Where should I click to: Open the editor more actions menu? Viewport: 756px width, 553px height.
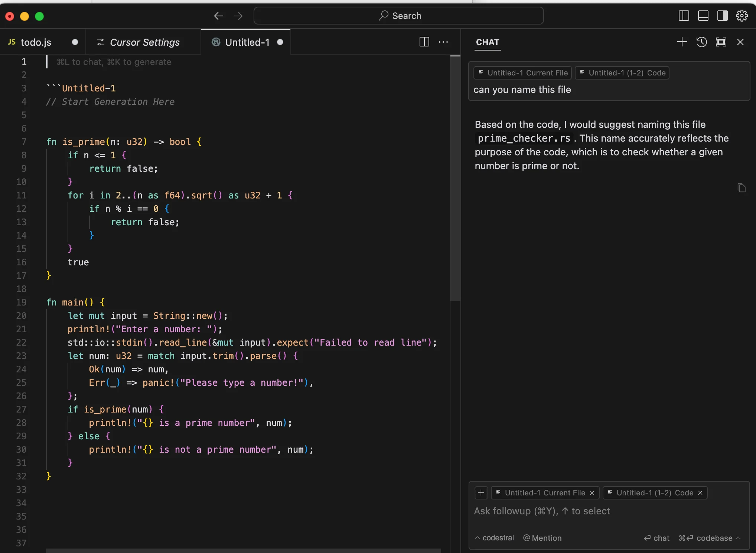click(443, 42)
